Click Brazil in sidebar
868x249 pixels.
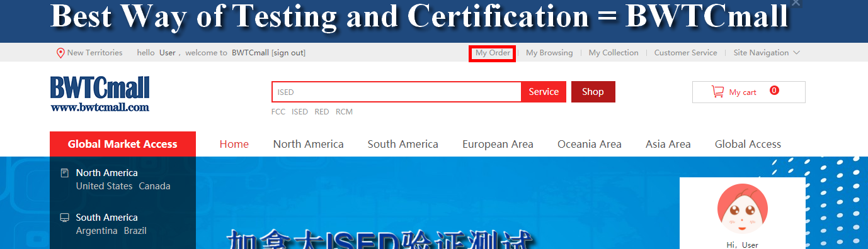coord(135,231)
